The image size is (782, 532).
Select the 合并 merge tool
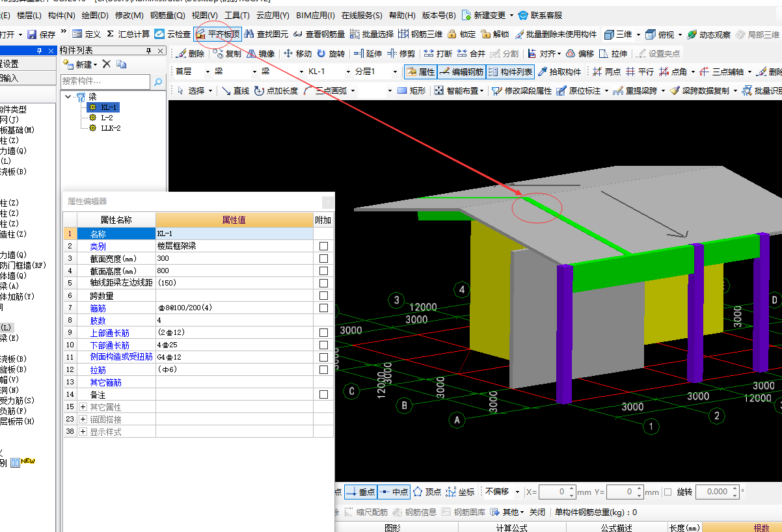(471, 54)
